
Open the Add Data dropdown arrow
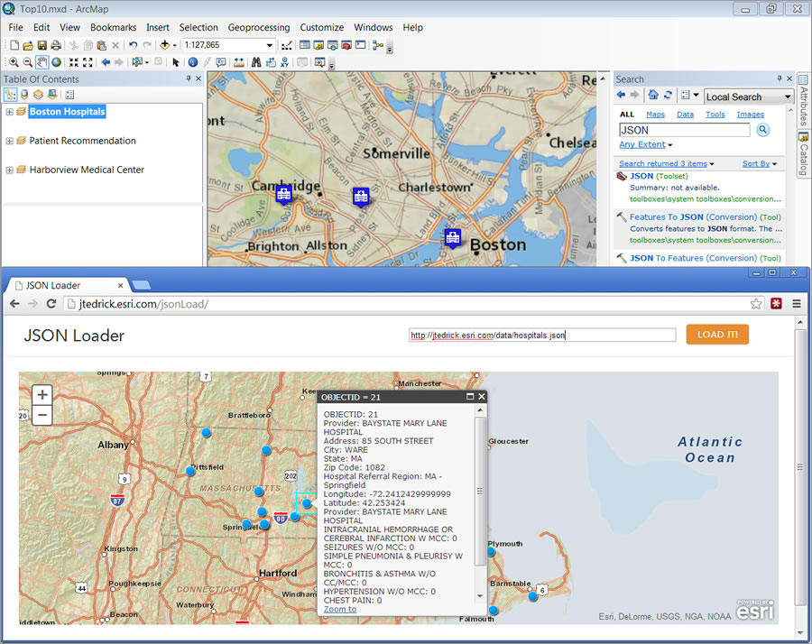[x=174, y=46]
